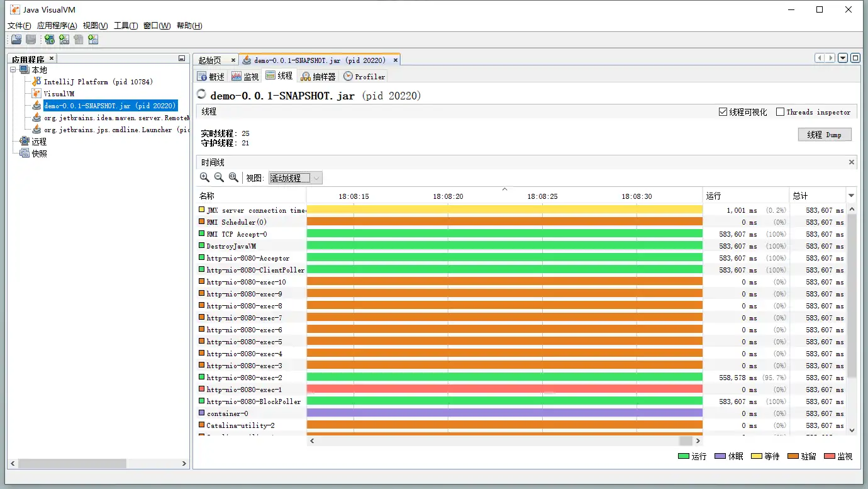
Task: Select the VisualVM node in the applications tree
Action: [58, 94]
